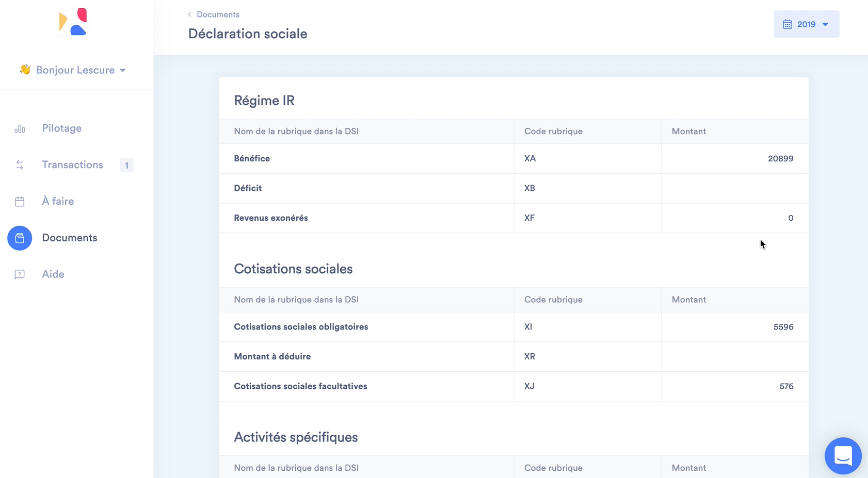This screenshot has height=478, width=868.
Task: Open the chat support bubble
Action: 843,456
